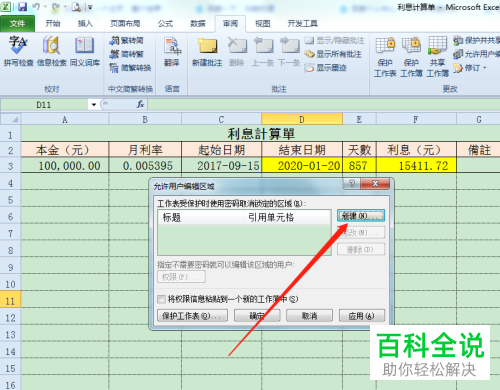The width and height of the screenshot is (500, 390).
Task: Open the 同义词库 thesaurus
Action: (x=85, y=51)
